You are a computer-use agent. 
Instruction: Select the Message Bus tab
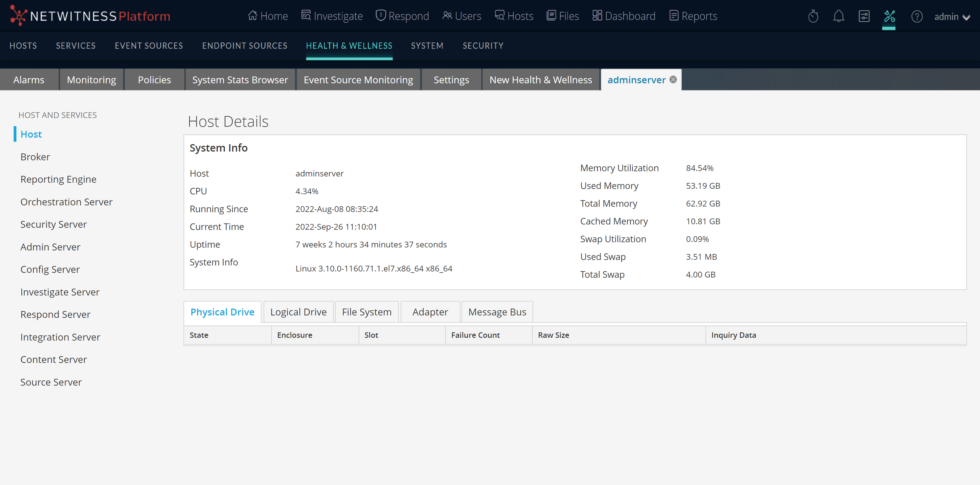point(497,312)
